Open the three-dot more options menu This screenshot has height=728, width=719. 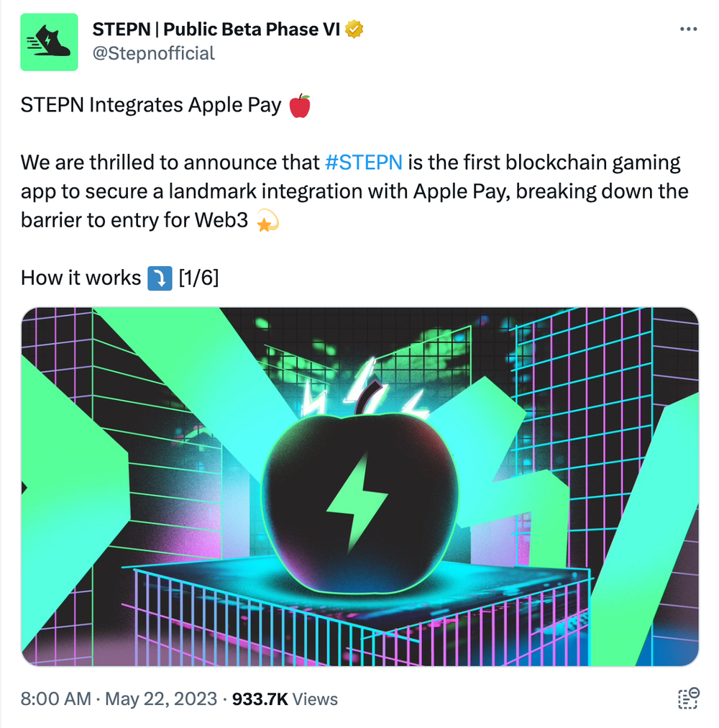tap(688, 29)
